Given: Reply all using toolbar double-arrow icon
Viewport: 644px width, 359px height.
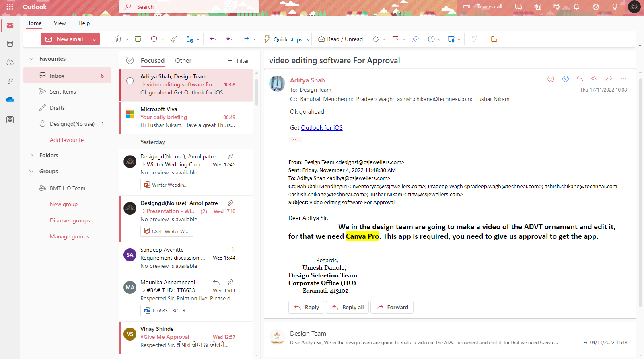Looking at the screenshot, I should click(229, 39).
